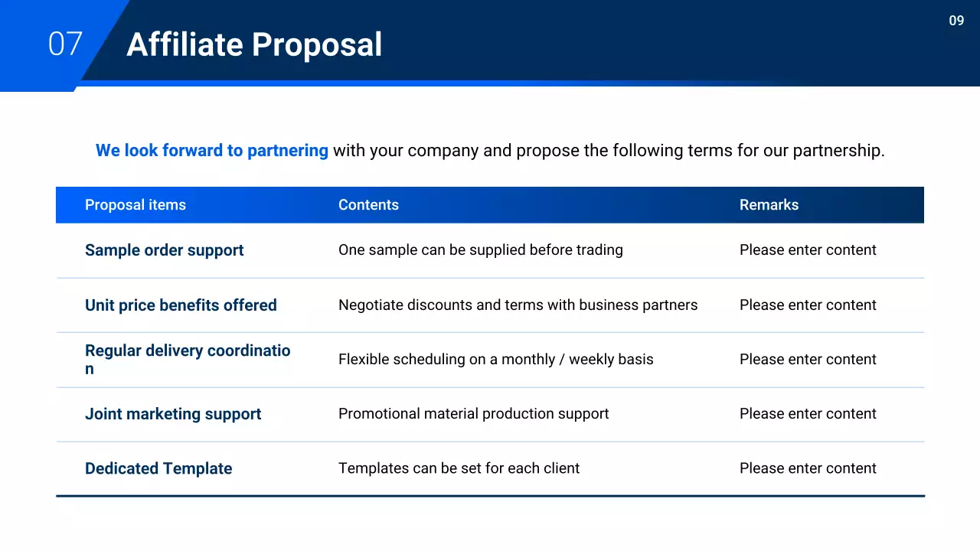Click "Please enter content" in Dedicated Template row
Screen dimensions: 980x551
[x=808, y=468]
